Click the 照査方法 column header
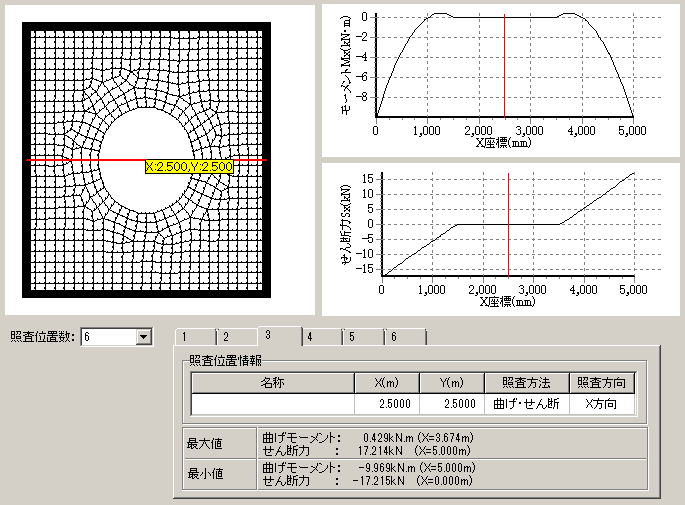The width and height of the screenshot is (685, 505). coord(526,383)
